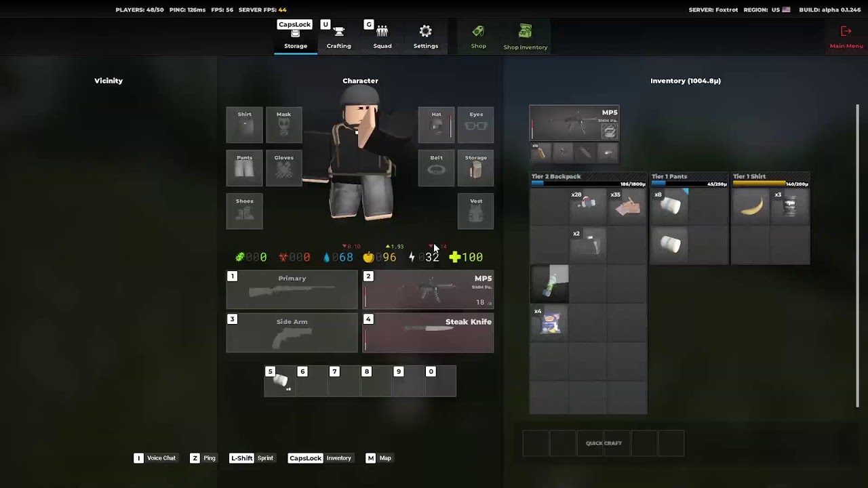
Task: Select the first MP5 attachment slot
Action: 540,152
